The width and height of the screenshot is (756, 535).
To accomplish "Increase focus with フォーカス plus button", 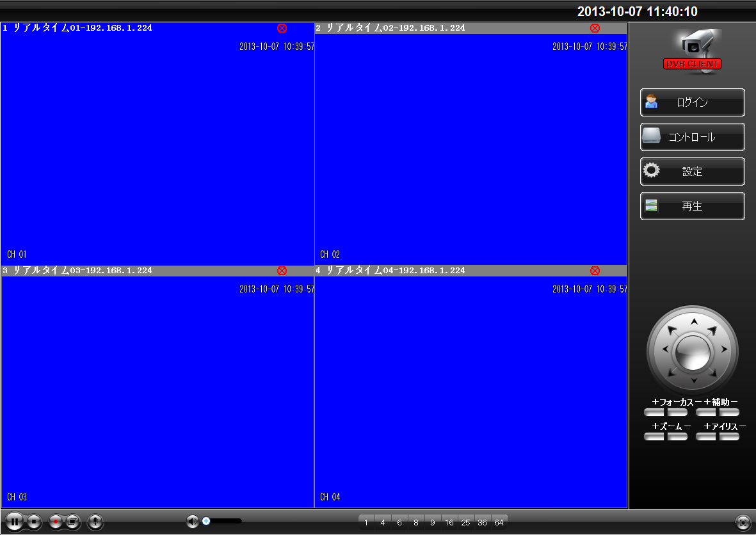I will 654,413.
